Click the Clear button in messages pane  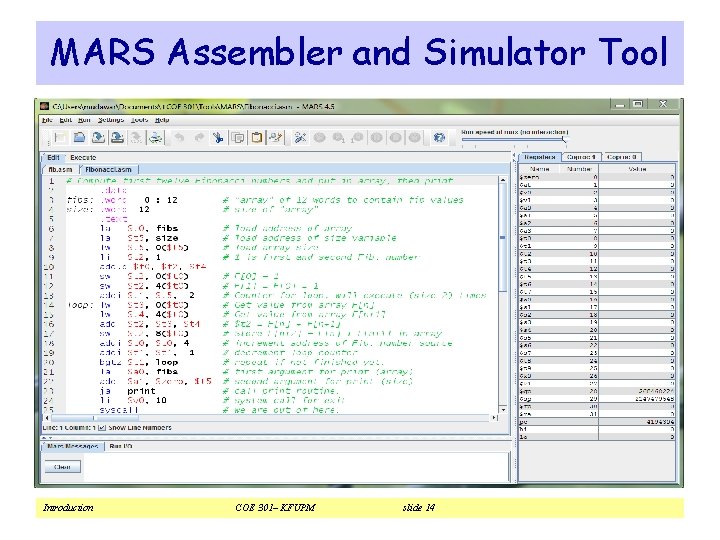pos(62,467)
